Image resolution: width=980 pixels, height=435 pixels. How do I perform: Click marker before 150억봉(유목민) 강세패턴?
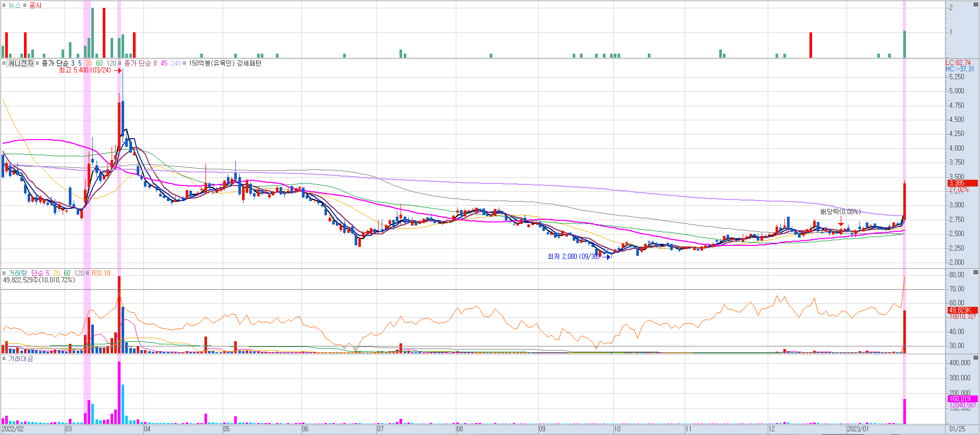coord(185,63)
